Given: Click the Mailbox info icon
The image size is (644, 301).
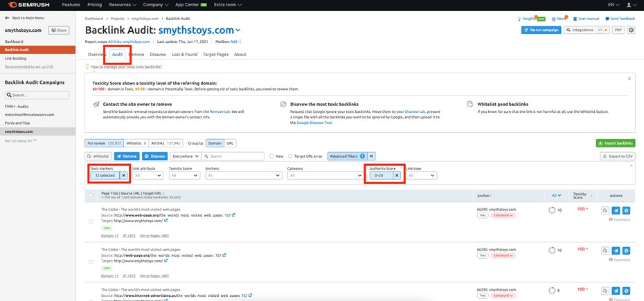Looking at the screenshot, I should (240, 42).
